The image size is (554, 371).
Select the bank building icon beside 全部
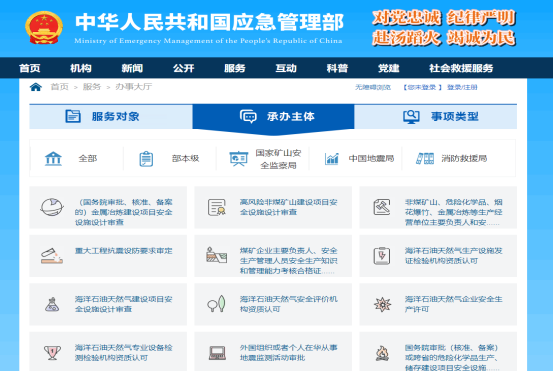pyautogui.click(x=53, y=159)
